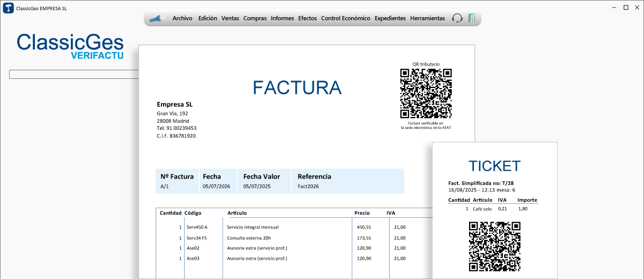Open the Herramientas menu

pyautogui.click(x=427, y=18)
